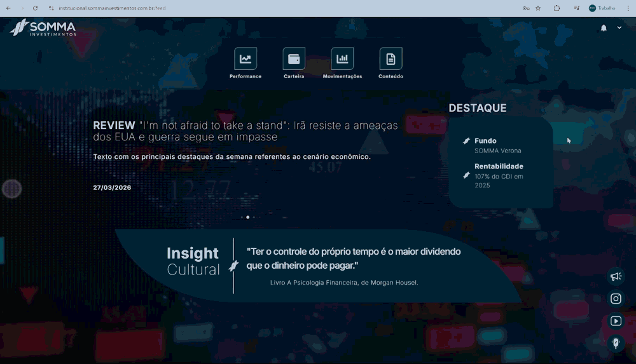Open the YouTube play icon
Screen dimensions: 636x364
616,321
